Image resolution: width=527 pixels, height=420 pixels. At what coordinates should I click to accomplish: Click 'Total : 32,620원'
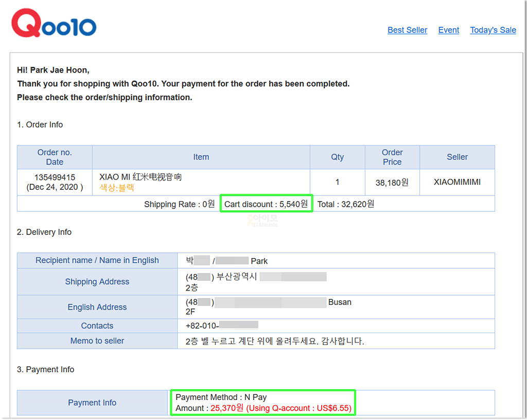(x=346, y=204)
